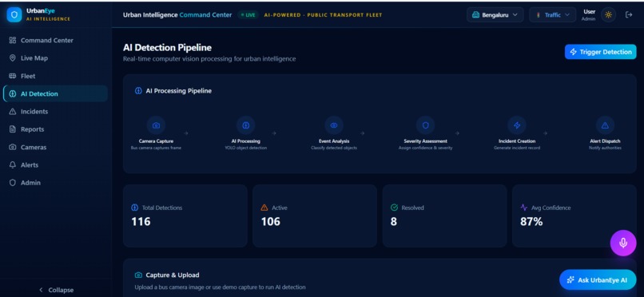
Task: Click the Event Analysis eye icon
Action: (x=334, y=125)
